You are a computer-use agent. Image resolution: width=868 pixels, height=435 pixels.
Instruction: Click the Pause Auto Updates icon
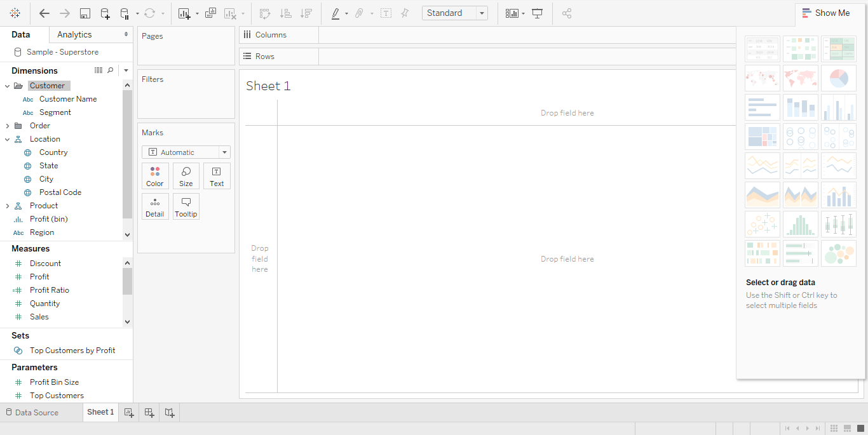[125, 13]
